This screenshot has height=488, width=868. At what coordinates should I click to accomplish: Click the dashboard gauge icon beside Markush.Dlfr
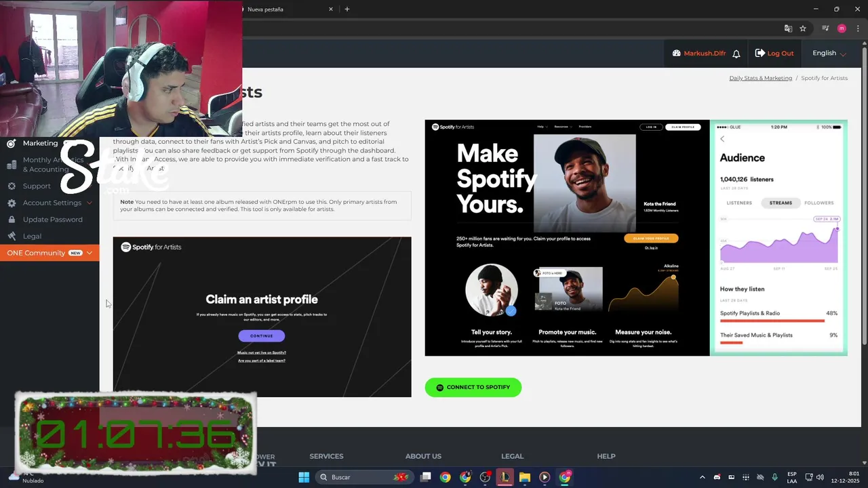676,54
